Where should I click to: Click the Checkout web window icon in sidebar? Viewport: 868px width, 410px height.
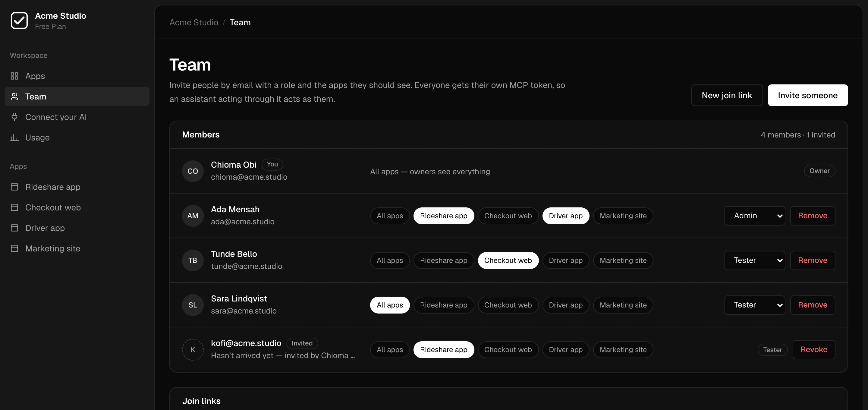14,207
